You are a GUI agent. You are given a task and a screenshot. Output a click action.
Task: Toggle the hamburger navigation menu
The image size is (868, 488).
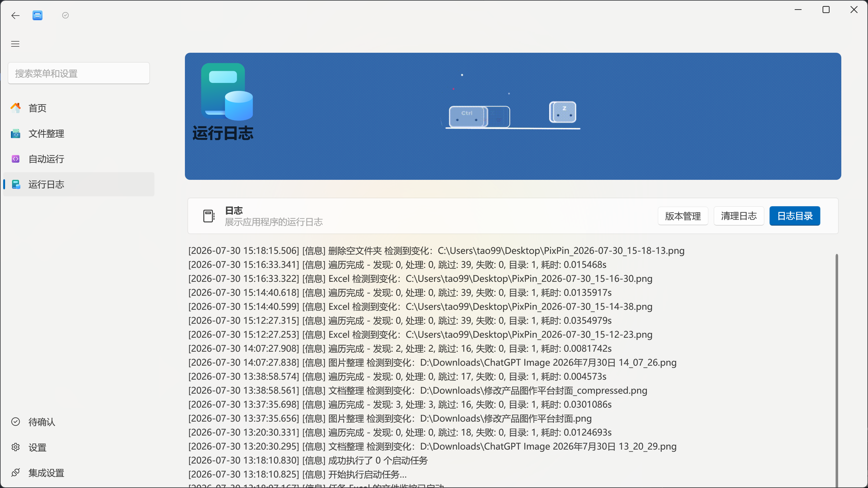click(15, 44)
